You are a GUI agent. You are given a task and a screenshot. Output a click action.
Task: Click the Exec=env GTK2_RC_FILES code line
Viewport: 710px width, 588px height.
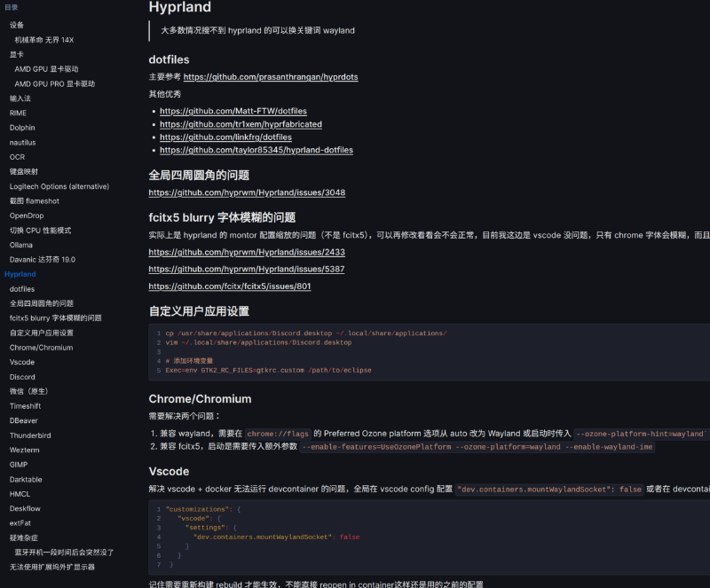pos(268,371)
